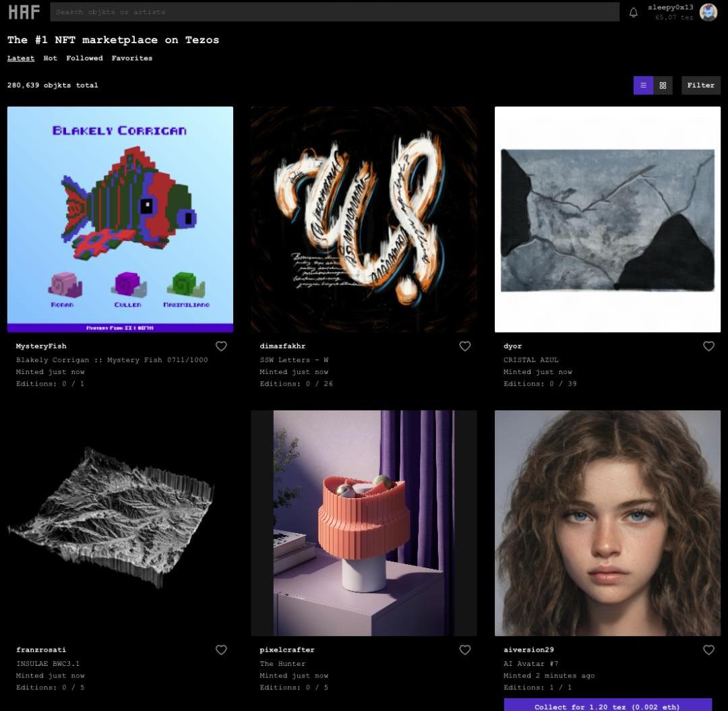Favorite the dimazfakhr SSW Letters item
This screenshot has height=711, width=728.
[464, 346]
